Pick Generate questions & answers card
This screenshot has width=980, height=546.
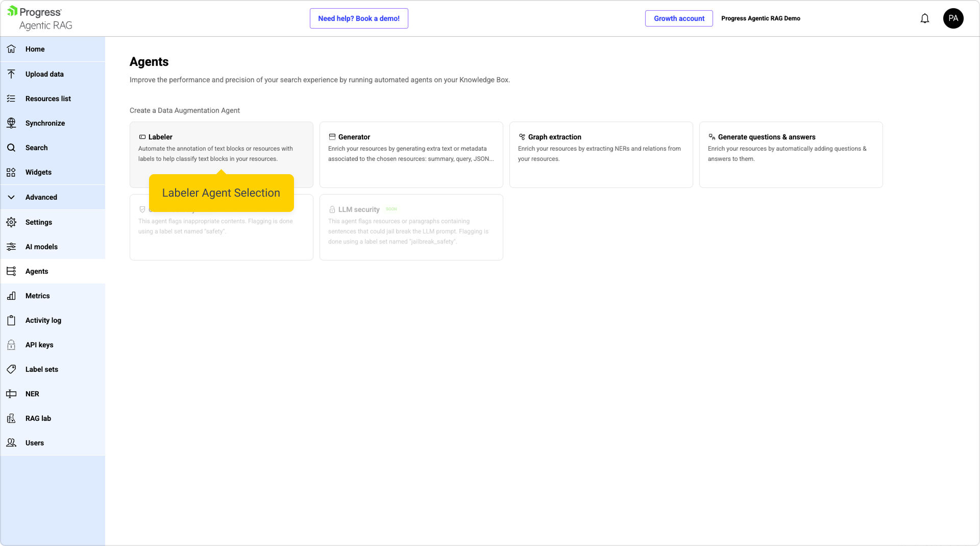click(791, 154)
